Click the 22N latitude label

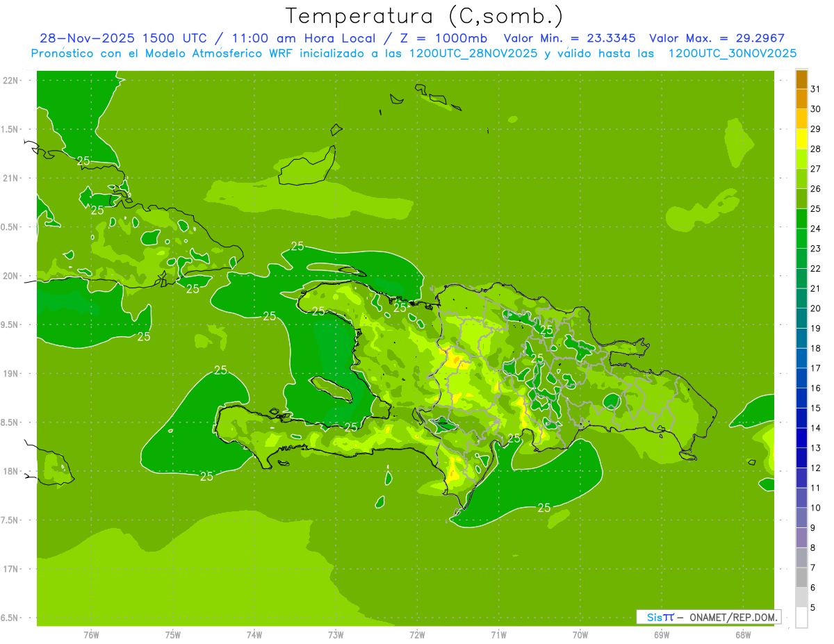(11, 80)
